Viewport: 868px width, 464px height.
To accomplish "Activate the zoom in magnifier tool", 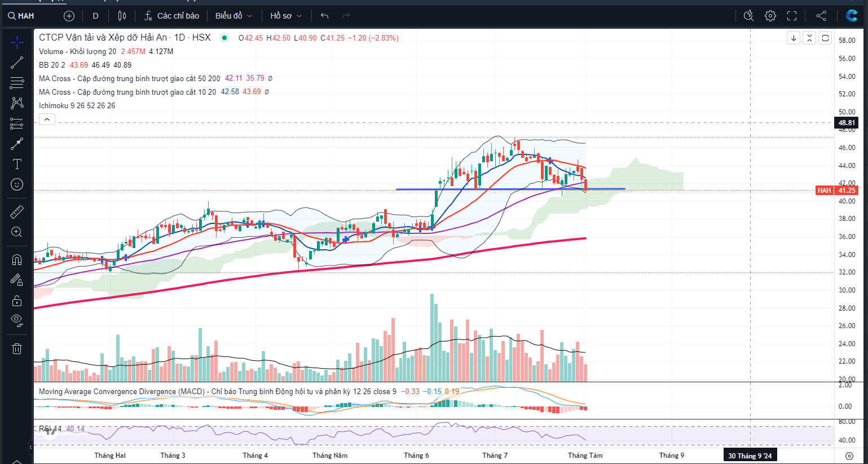I will click(x=17, y=232).
